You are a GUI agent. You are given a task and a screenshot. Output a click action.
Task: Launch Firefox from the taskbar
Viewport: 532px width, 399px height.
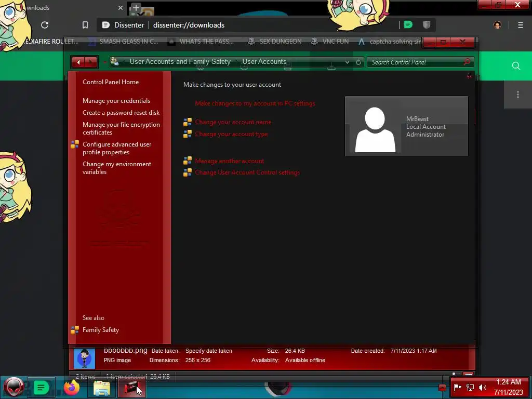coord(71,387)
